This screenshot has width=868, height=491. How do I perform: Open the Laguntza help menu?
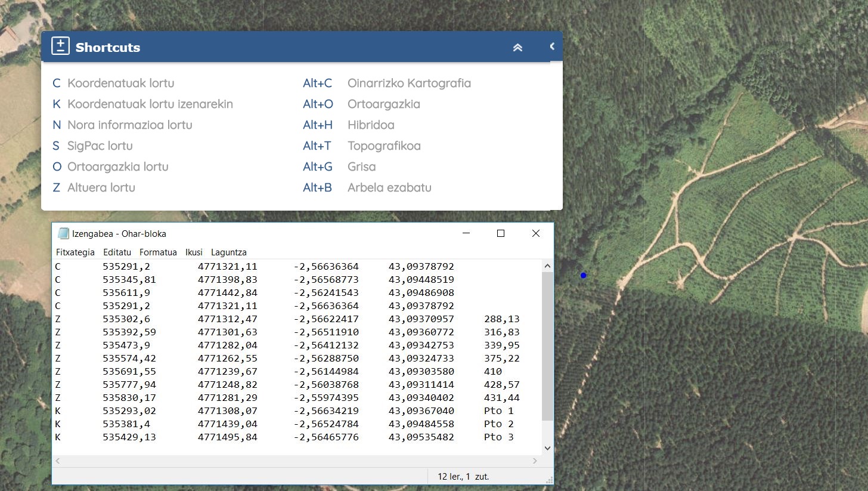[x=228, y=252]
